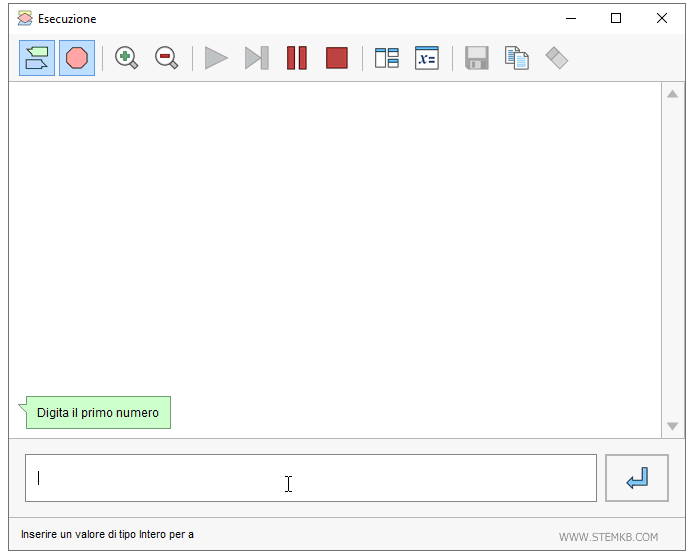
Task: Stop execution with the red square
Action: [x=337, y=58]
